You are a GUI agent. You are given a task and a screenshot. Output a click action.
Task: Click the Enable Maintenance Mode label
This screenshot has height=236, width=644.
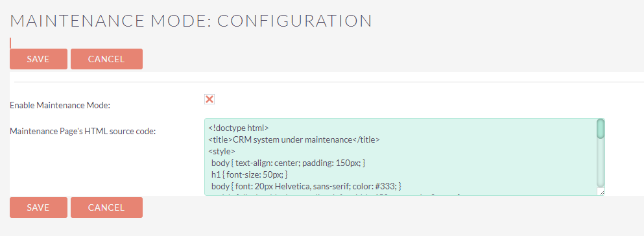click(60, 105)
